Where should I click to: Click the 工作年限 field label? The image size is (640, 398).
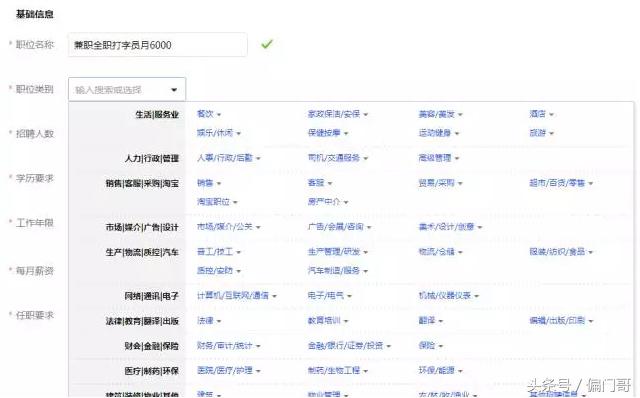click(x=34, y=222)
